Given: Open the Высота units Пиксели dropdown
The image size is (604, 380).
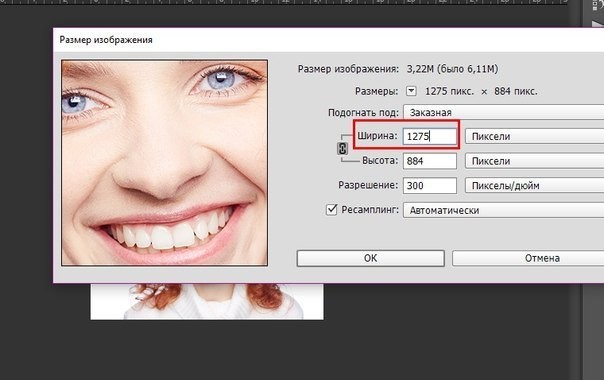Looking at the screenshot, I should click(x=534, y=161).
